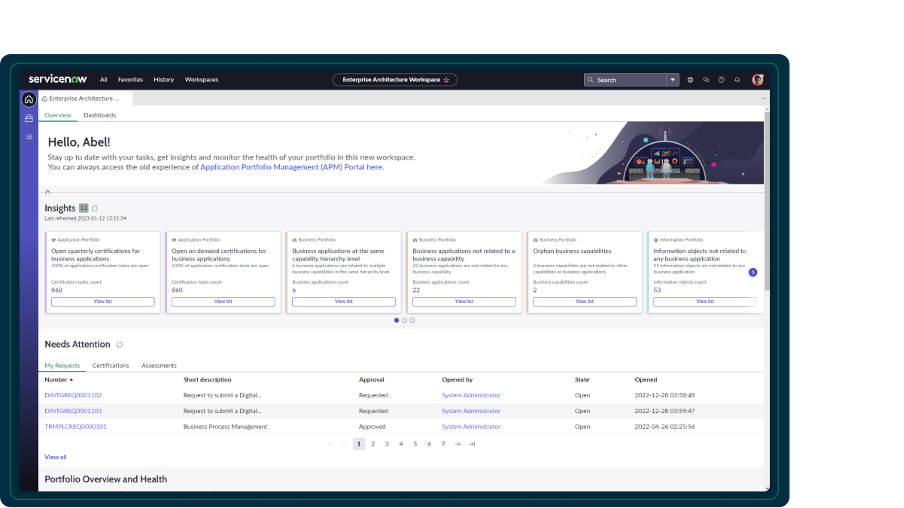View list for applications not related to capability
This screenshot has height=508, width=904.
[x=464, y=302]
